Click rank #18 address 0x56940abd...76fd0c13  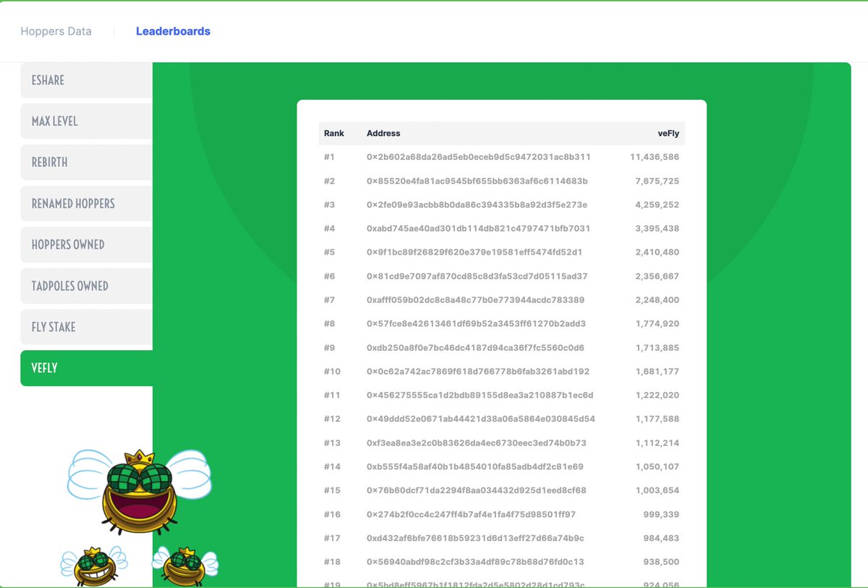[x=475, y=562]
